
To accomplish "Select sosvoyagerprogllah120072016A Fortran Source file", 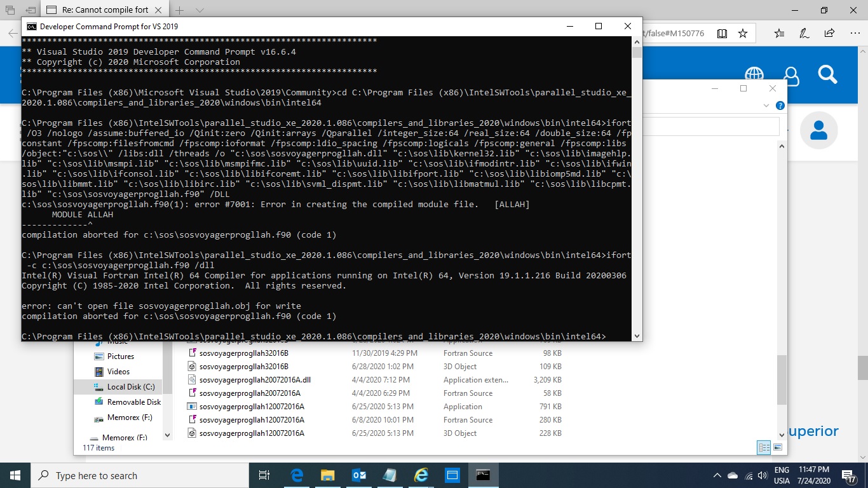I will pyautogui.click(x=252, y=420).
